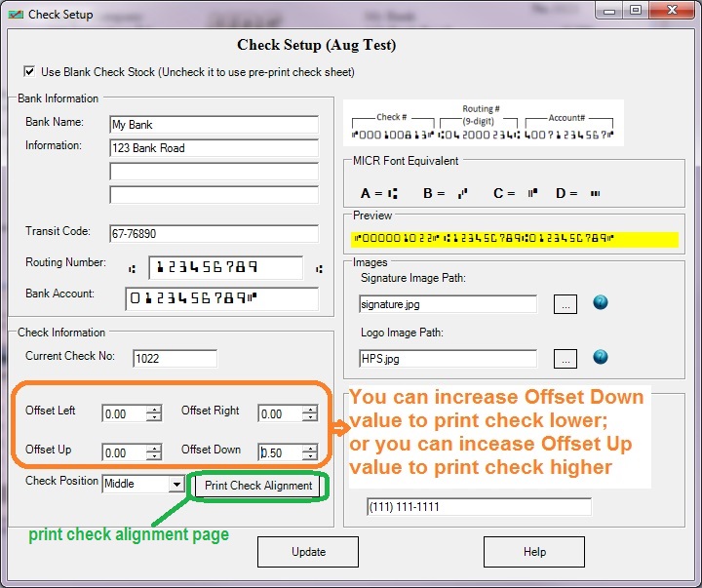Toggle Use Blank Check Stock checkbox
The width and height of the screenshot is (702, 588).
click(28, 72)
